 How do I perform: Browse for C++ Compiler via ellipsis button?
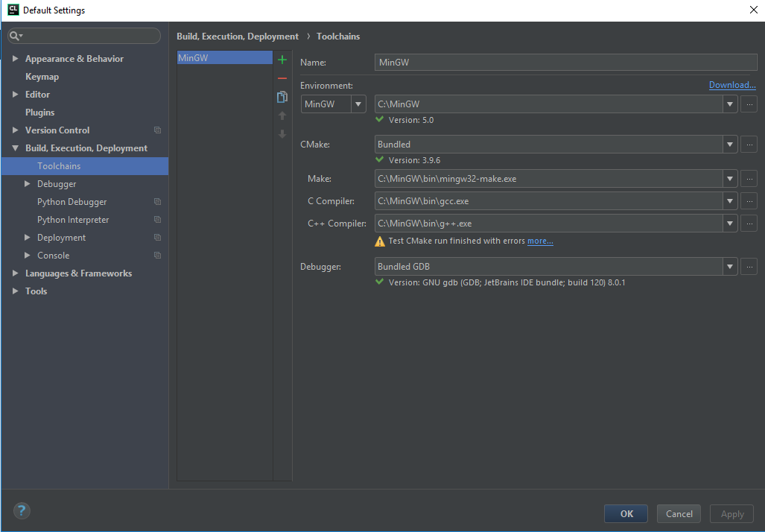click(x=749, y=224)
